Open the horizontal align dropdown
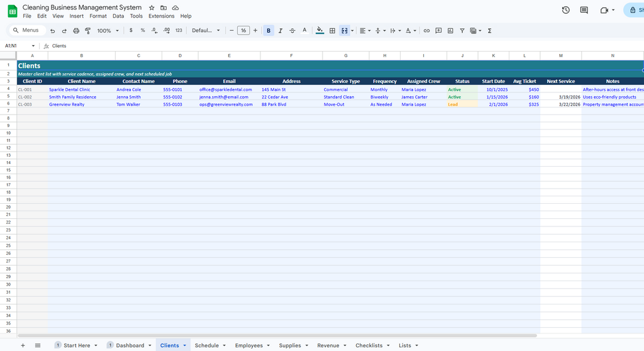 click(365, 30)
